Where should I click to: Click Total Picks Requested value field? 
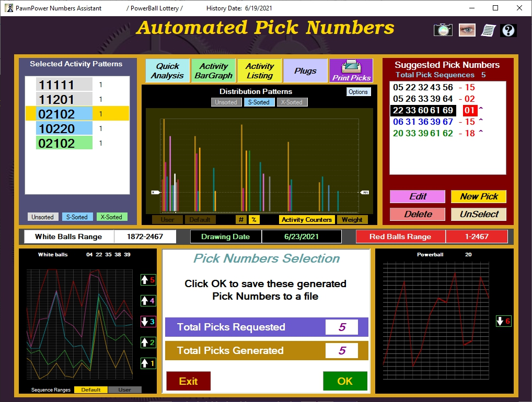click(x=342, y=327)
